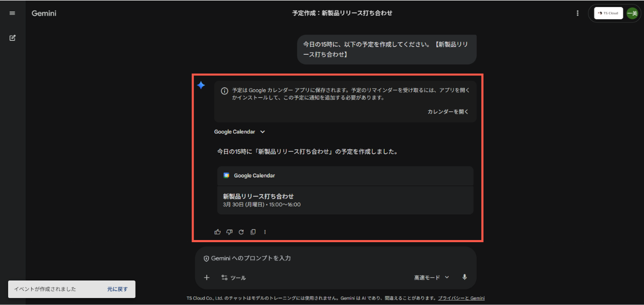Click the blue Gemini sparkle icon

click(x=201, y=85)
